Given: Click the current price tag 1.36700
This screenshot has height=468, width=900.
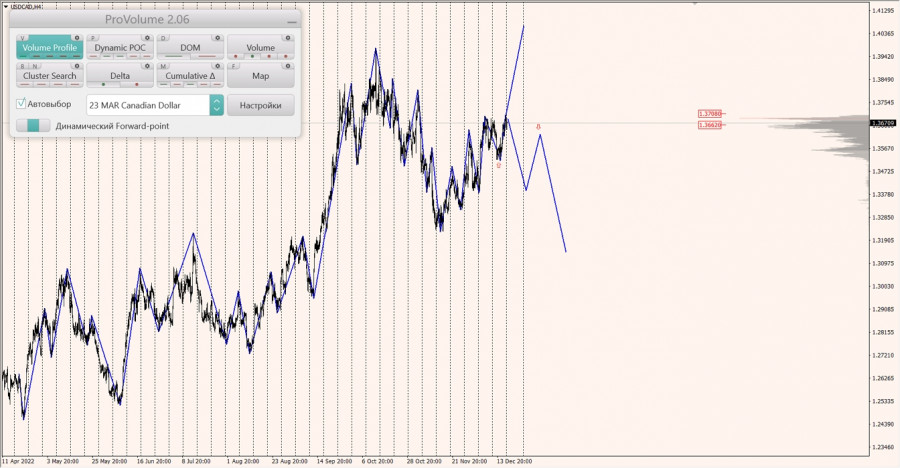Looking at the screenshot, I should click(883, 123).
